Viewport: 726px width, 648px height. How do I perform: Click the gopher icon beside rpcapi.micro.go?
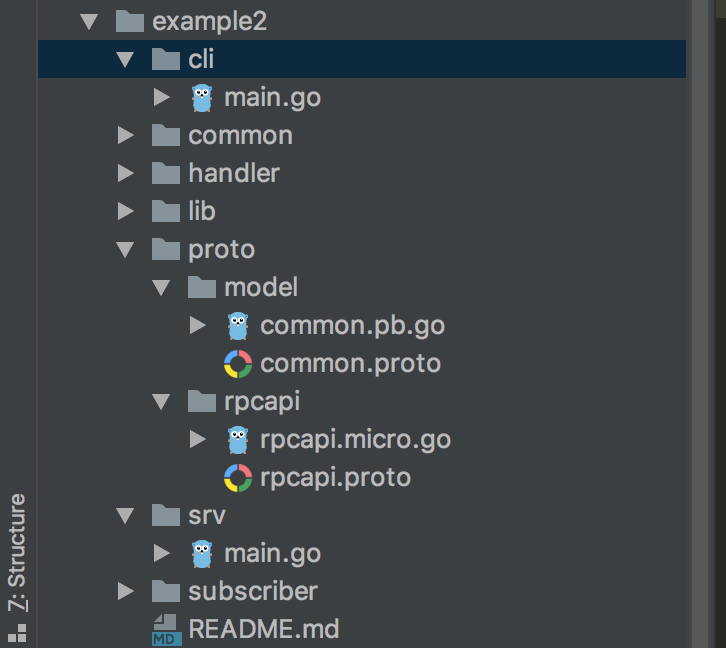click(x=237, y=439)
